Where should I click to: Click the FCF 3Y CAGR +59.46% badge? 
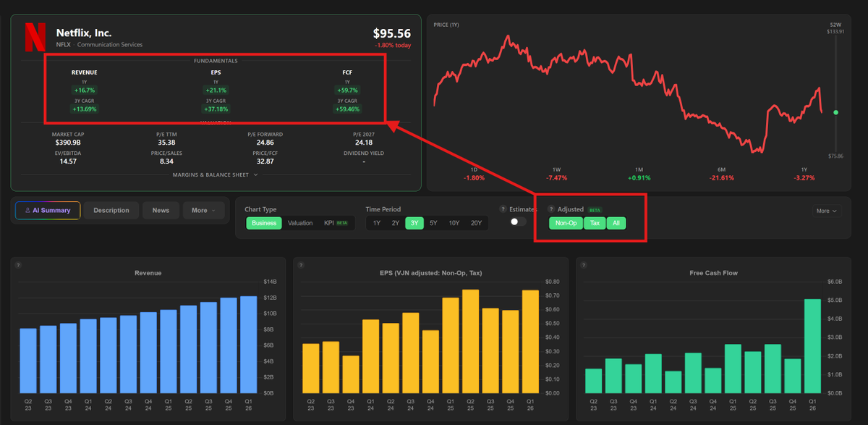click(347, 109)
